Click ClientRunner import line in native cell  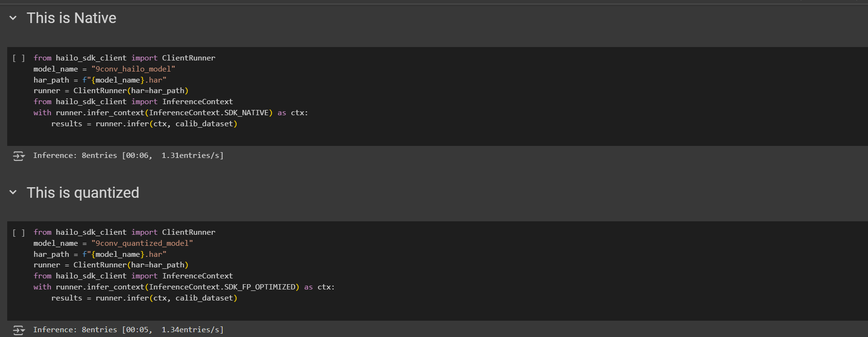pyautogui.click(x=124, y=58)
